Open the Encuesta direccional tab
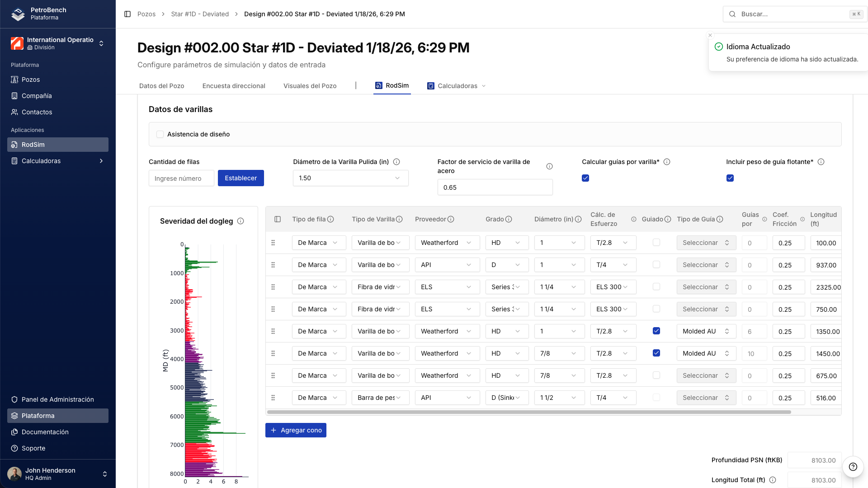The height and width of the screenshot is (488, 868). click(x=234, y=86)
